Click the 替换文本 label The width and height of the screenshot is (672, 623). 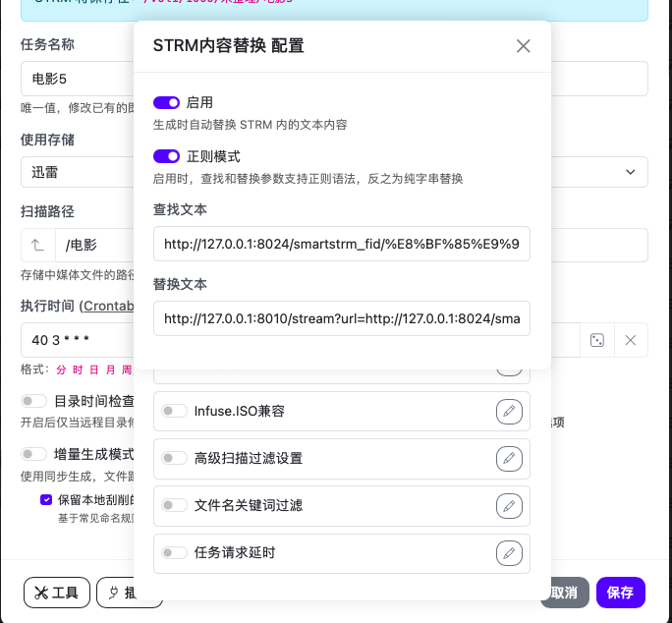(x=180, y=284)
